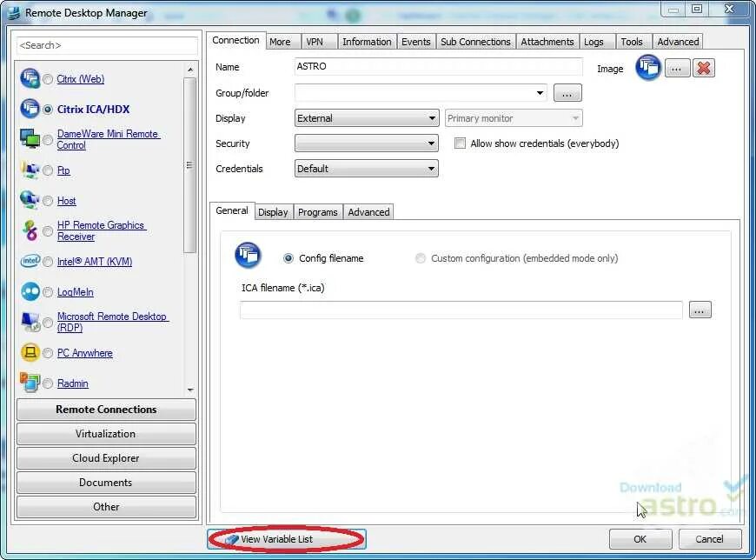Open the Cloud Explorer section
Image resolution: width=756 pixels, height=560 pixels.
(x=106, y=458)
